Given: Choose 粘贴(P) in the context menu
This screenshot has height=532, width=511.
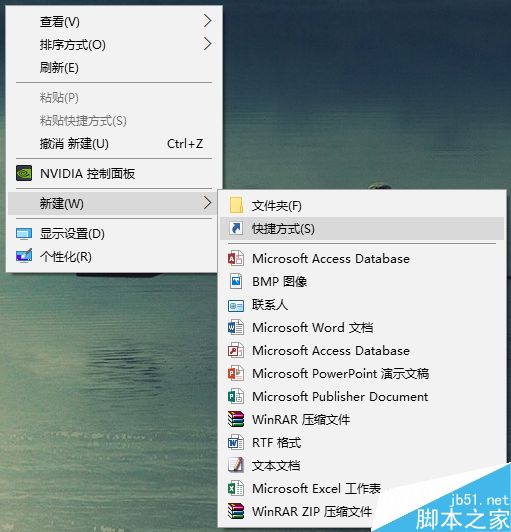Looking at the screenshot, I should click(x=114, y=98).
